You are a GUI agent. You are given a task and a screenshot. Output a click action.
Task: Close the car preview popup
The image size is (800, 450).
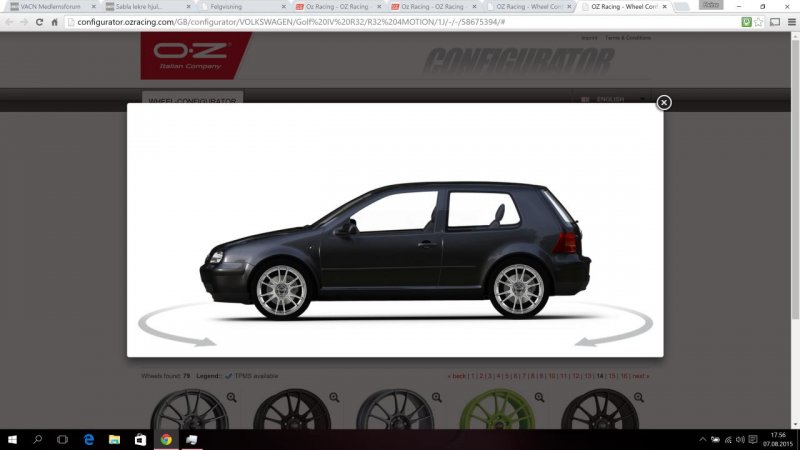tap(664, 102)
